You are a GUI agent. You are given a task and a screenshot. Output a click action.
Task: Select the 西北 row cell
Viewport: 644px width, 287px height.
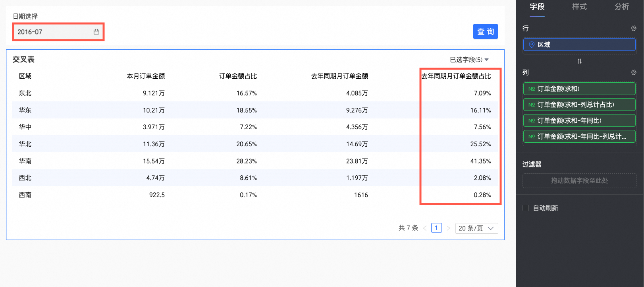[x=25, y=178]
